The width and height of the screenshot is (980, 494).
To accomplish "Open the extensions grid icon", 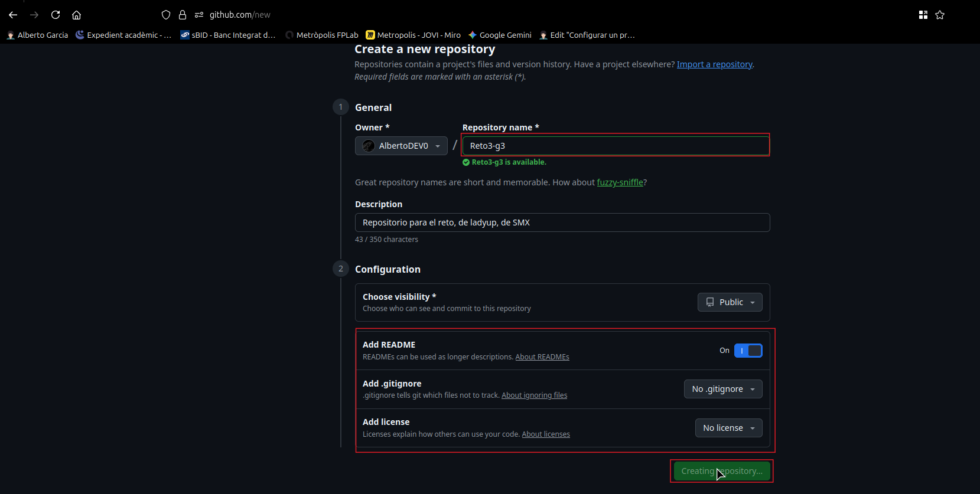I will point(923,15).
